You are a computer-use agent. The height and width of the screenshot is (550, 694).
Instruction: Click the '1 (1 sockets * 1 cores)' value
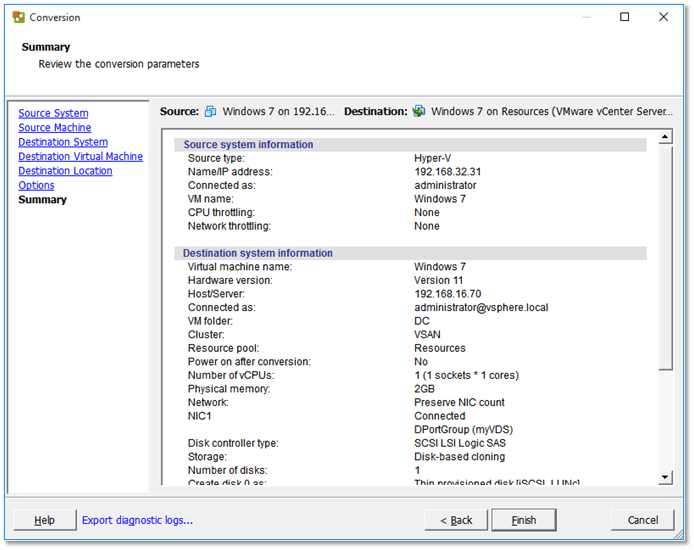tap(467, 375)
